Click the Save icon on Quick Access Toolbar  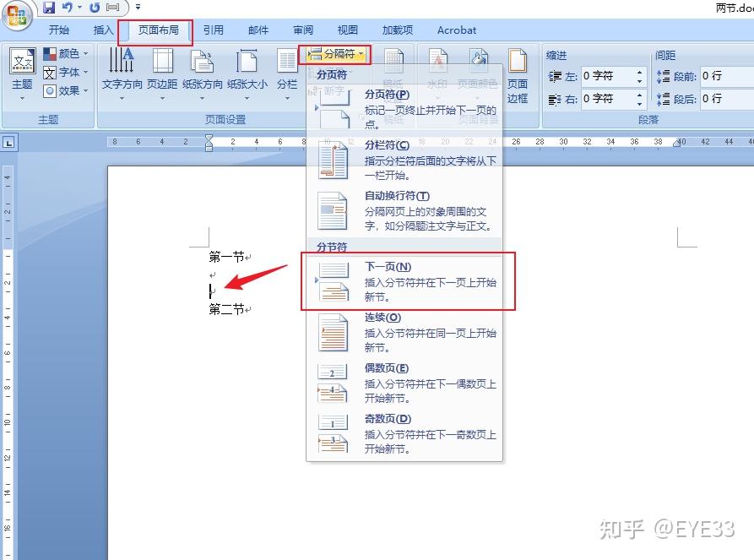(x=49, y=7)
